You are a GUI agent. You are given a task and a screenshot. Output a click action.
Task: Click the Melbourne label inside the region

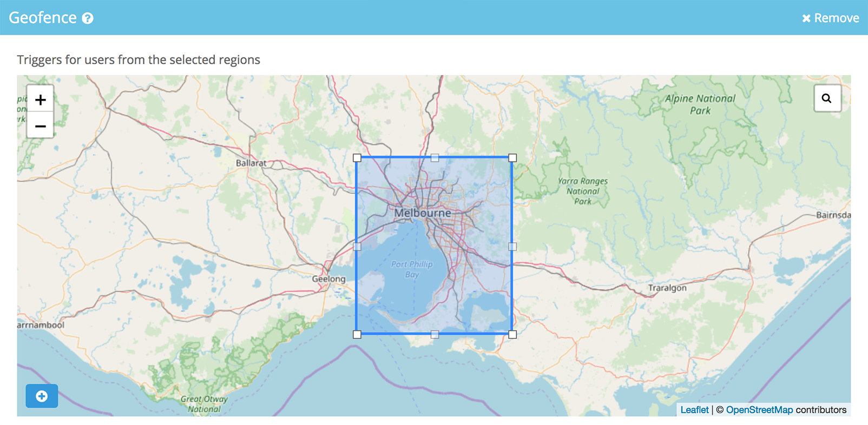[x=422, y=213]
